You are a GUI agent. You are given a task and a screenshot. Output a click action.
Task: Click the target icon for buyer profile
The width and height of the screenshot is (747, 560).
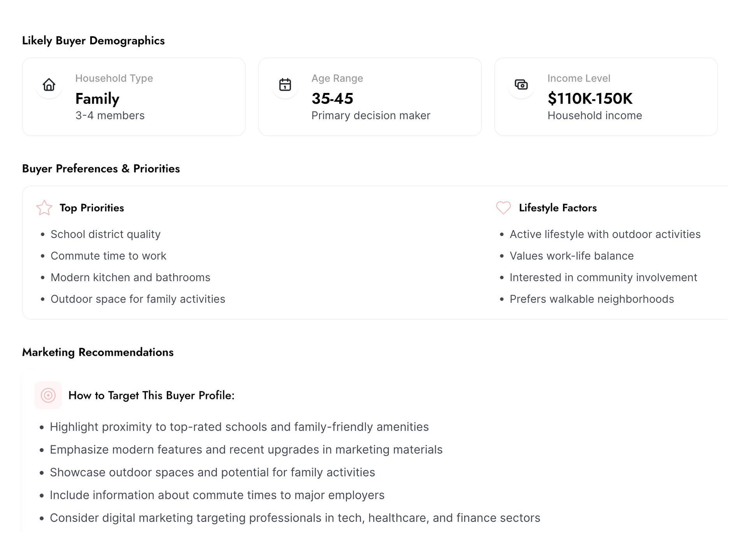click(x=48, y=395)
